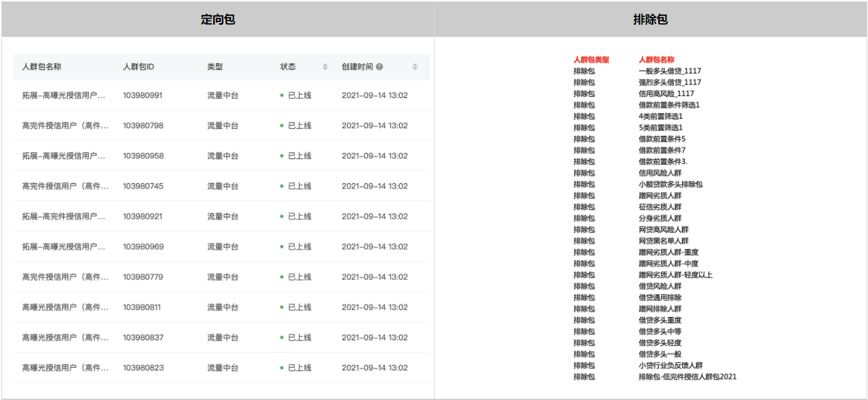
Task: Click the status dot next to 103980745
Action: [282, 186]
